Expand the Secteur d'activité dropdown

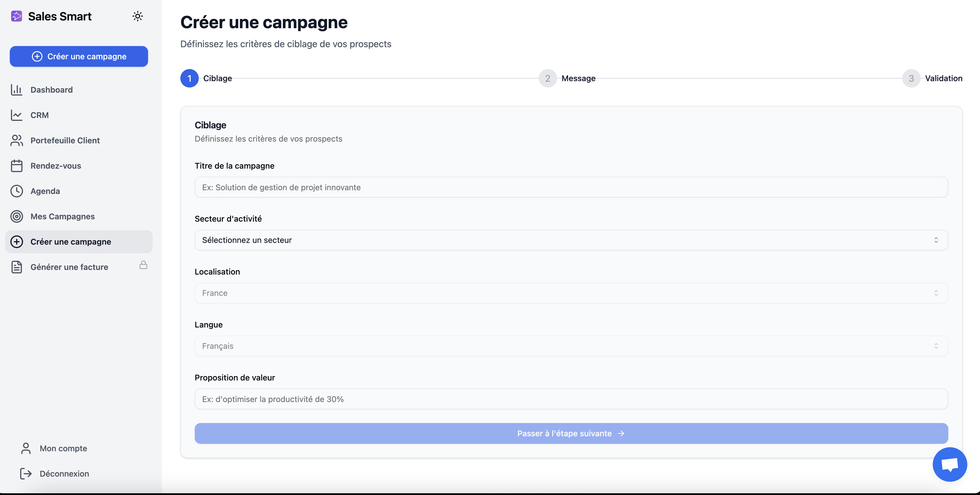tap(571, 240)
